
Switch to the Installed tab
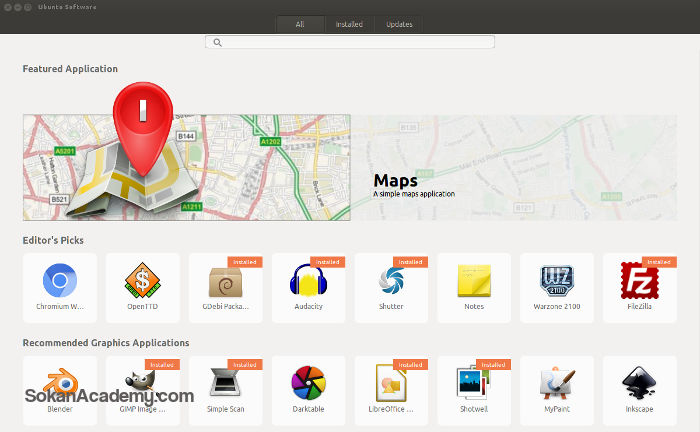click(x=349, y=24)
